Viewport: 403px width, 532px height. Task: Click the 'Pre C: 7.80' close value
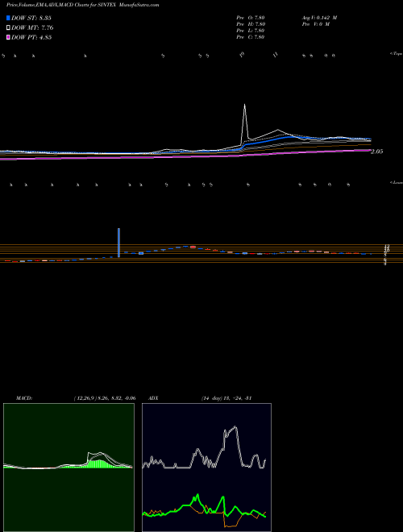coord(251,37)
